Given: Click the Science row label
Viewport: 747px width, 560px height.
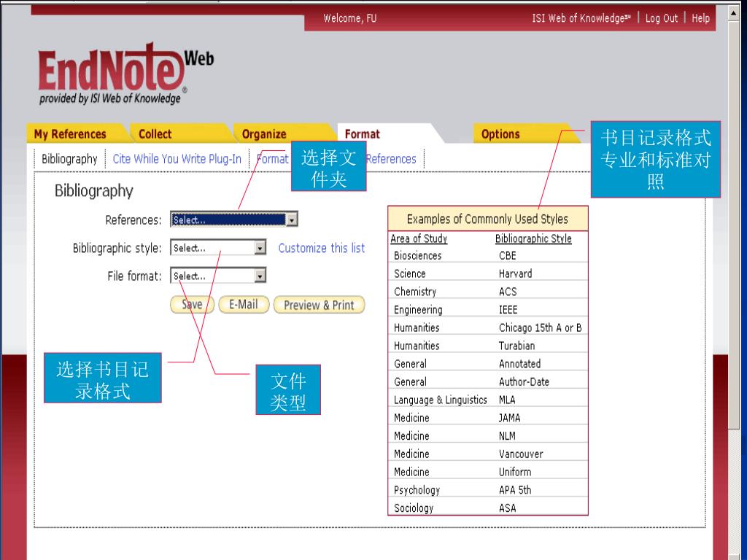Looking at the screenshot, I should coord(410,274).
